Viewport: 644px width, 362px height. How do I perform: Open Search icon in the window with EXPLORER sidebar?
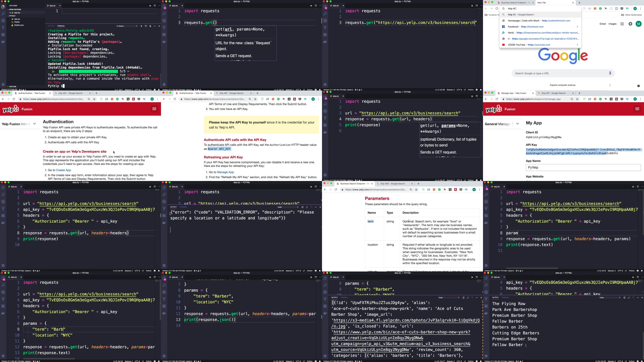pyautogui.click(x=3, y=14)
